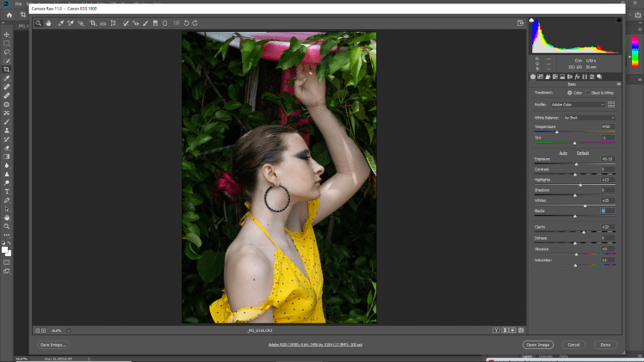Select the Crop tool in Camera Raw
The height and width of the screenshot is (362, 644).
pos(93,23)
